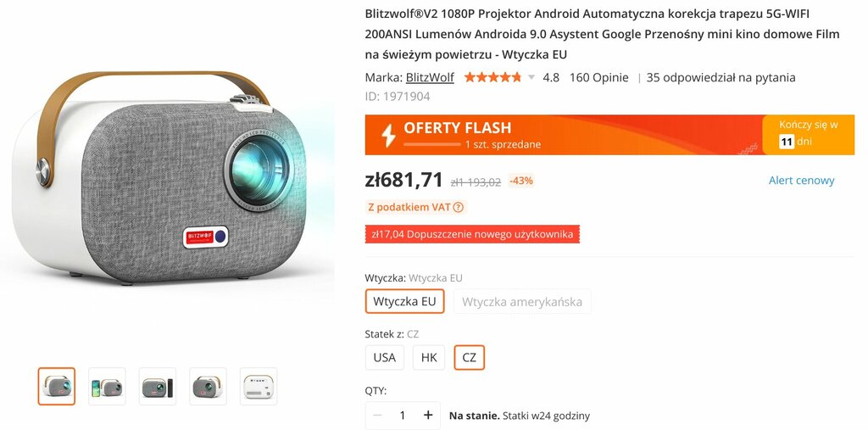Image resolution: width=868 pixels, height=430 pixels.
Task: Select the Wtyczka amerykańska plug option
Action: [x=522, y=301]
